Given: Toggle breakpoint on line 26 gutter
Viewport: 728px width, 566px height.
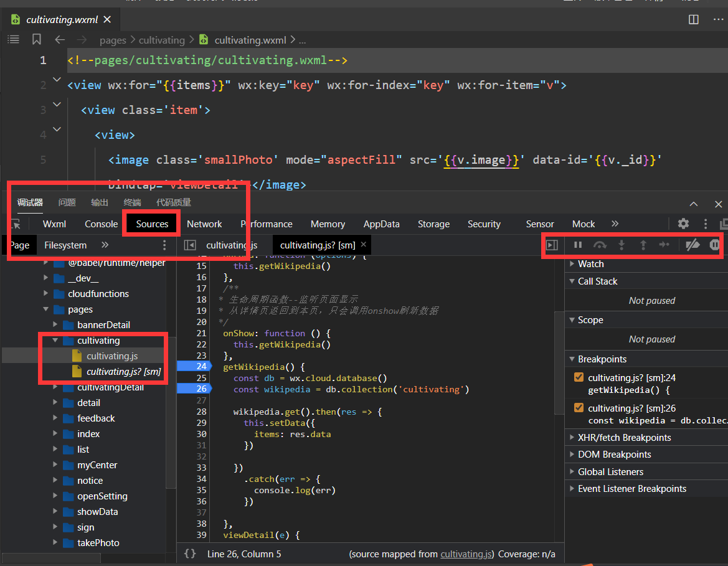Looking at the screenshot, I should (194, 389).
